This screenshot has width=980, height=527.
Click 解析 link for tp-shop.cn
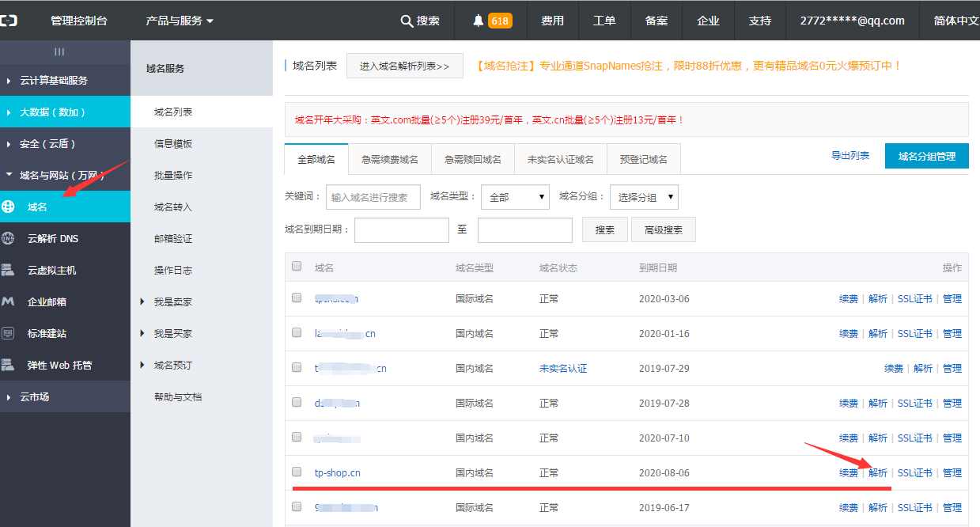pyautogui.click(x=878, y=472)
